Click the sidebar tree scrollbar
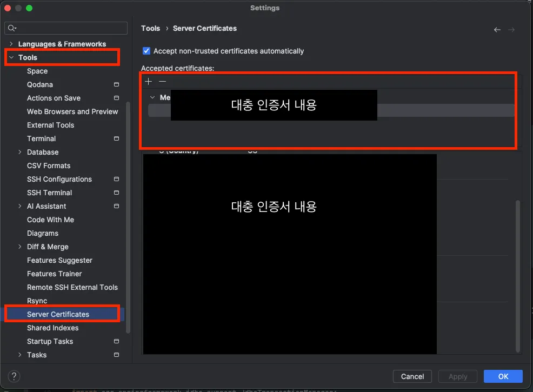The width and height of the screenshot is (533, 392). tap(128, 217)
